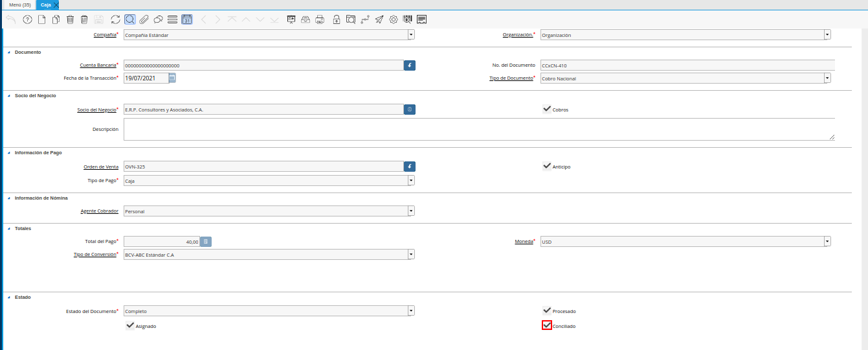
Task: Click the Agente Cobrador label link
Action: point(99,211)
